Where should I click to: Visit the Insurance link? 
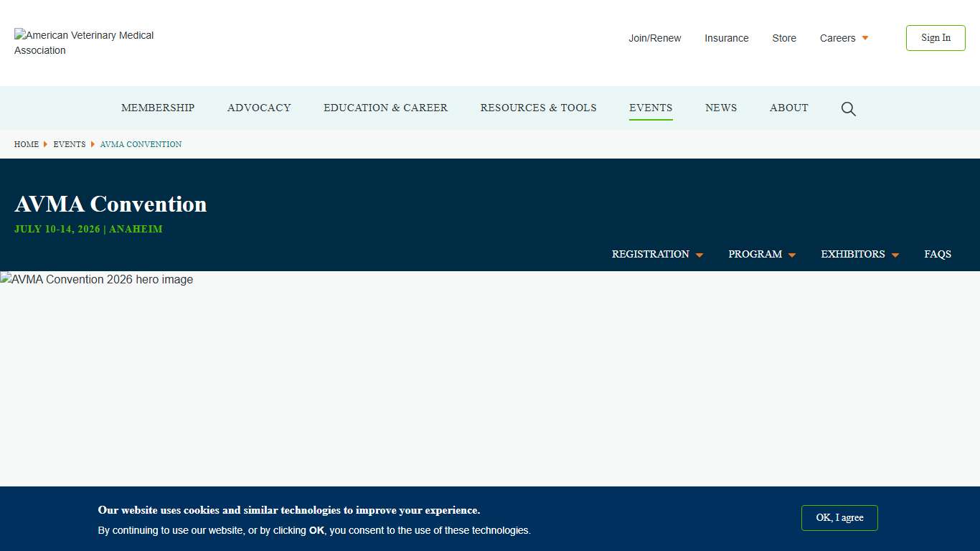click(726, 38)
